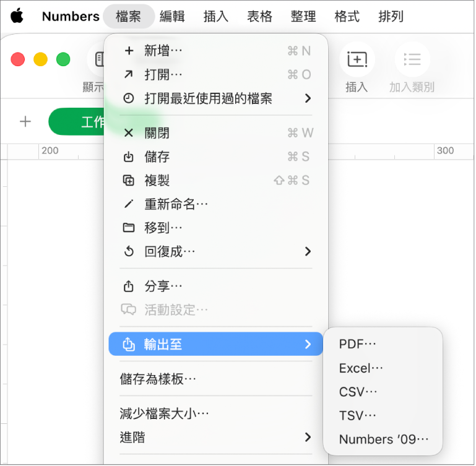Click ruler mark 200
This screenshot has height=466, width=476.
point(50,150)
